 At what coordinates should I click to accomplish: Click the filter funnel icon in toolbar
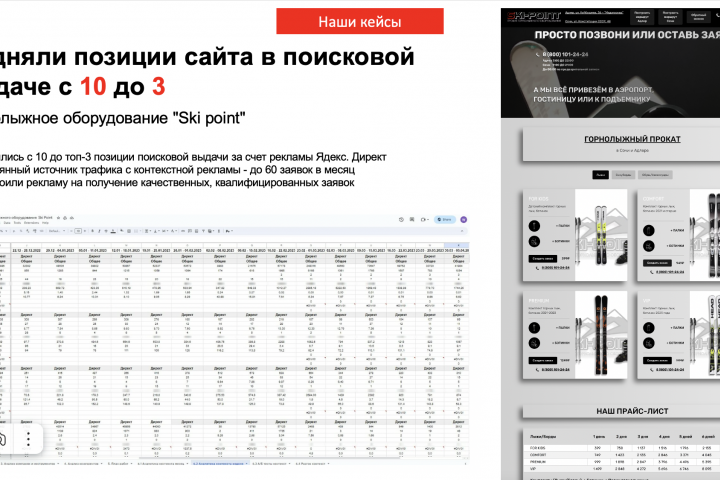click(x=203, y=231)
